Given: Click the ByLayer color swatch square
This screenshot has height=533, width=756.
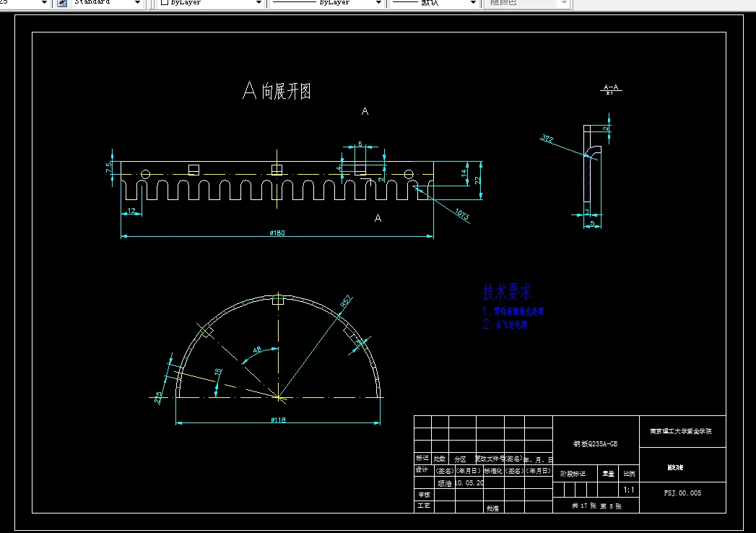Looking at the screenshot, I should pyautogui.click(x=165, y=2).
